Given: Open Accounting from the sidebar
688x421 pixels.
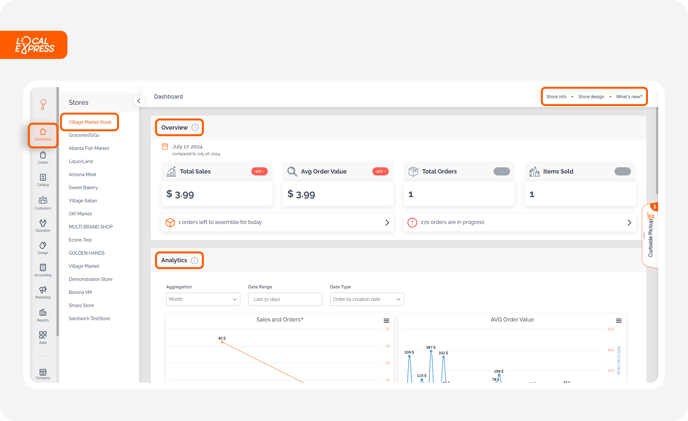Looking at the screenshot, I should click(43, 270).
